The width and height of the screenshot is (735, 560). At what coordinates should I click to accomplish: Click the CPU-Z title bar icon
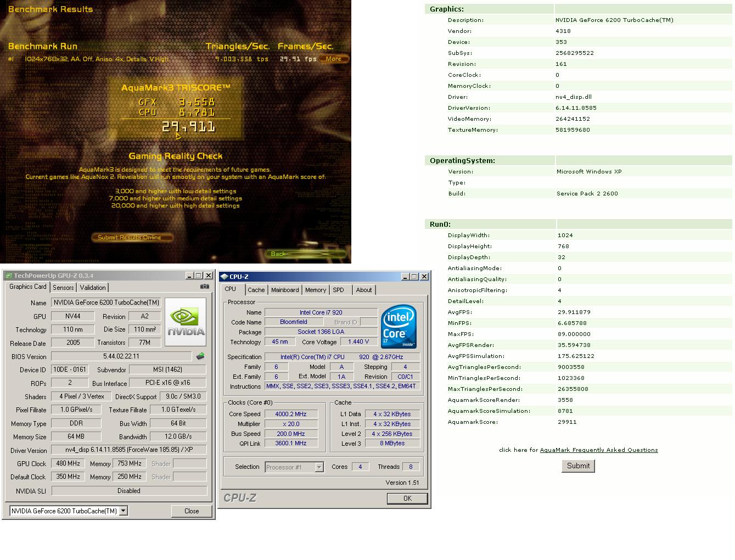[x=225, y=277]
